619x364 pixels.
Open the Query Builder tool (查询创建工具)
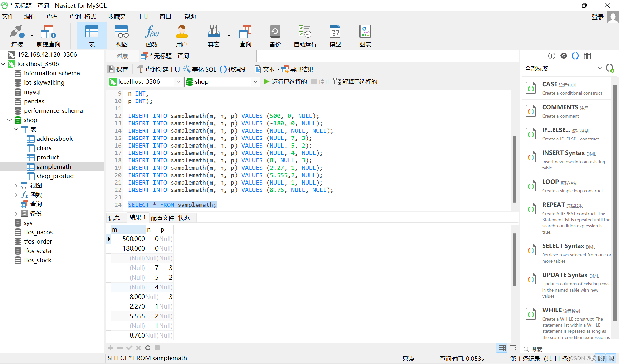(159, 69)
